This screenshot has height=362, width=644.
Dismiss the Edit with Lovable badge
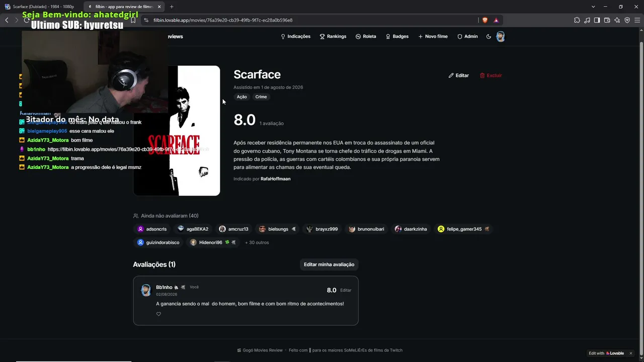(x=630, y=353)
